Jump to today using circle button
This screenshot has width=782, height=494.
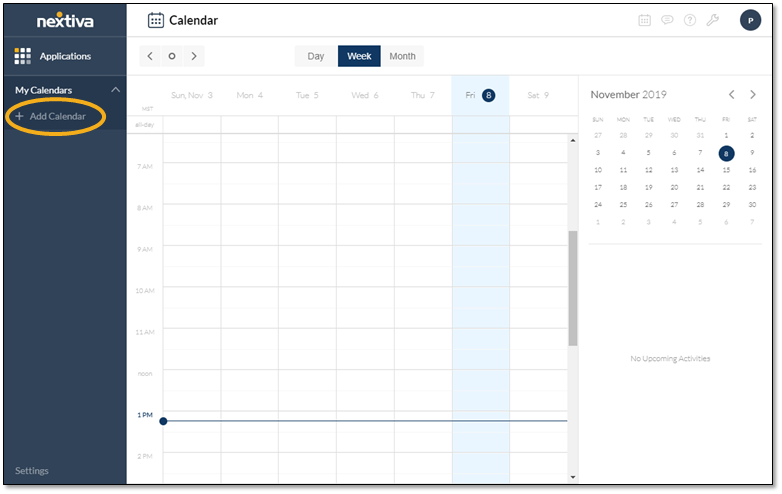172,56
